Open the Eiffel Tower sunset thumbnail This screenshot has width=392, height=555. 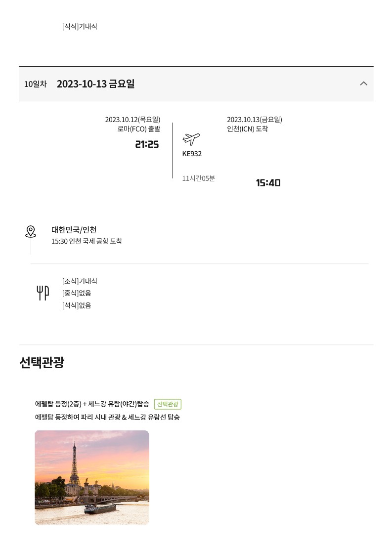[x=92, y=477]
